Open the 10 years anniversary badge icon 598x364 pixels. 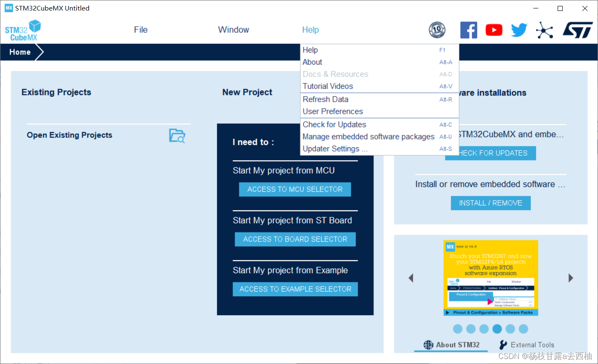[x=437, y=30]
